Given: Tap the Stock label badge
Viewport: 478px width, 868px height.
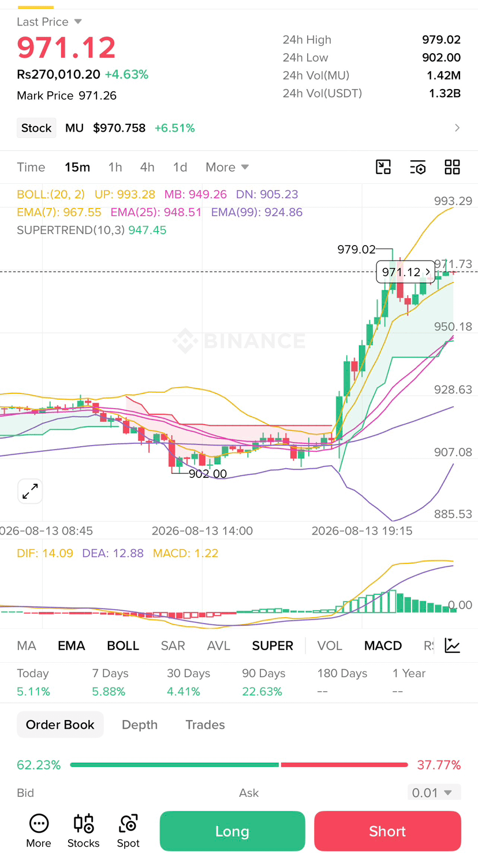Looking at the screenshot, I should (36, 128).
